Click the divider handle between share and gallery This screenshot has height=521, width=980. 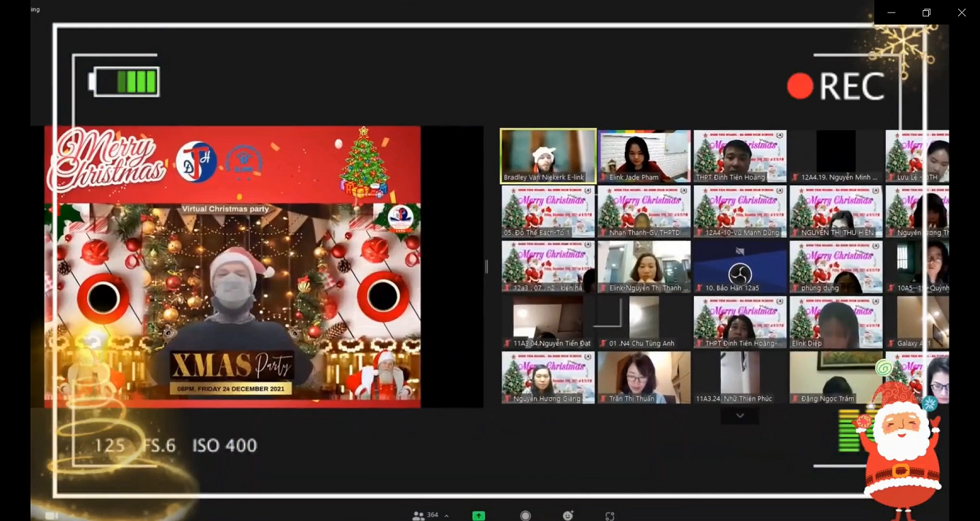pos(486,266)
